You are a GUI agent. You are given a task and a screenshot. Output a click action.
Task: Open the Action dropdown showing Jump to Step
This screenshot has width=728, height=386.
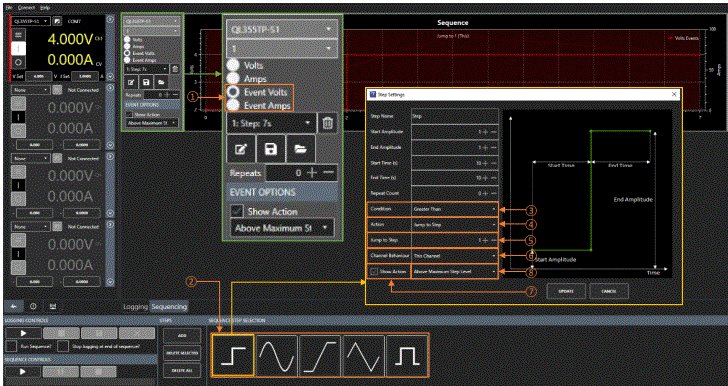(x=455, y=225)
